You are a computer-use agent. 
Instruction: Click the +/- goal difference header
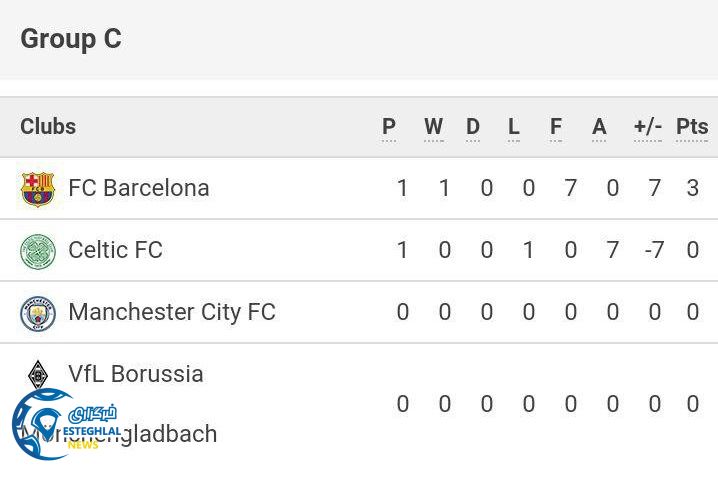[x=648, y=127]
